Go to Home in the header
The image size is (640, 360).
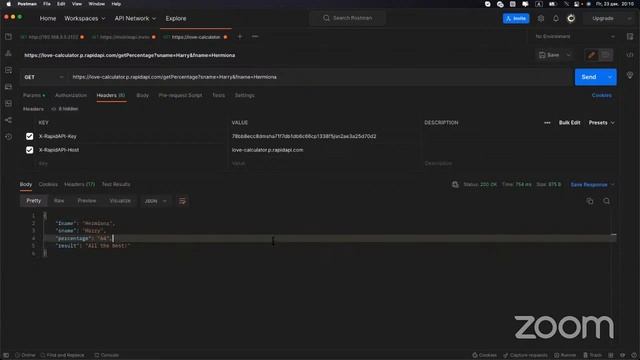click(x=48, y=18)
